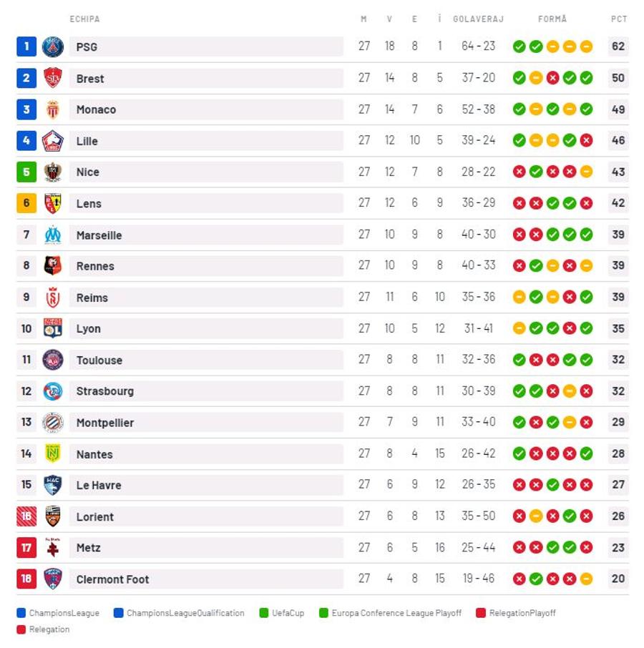The image size is (644, 648).
Task: Click the Strasbourg club logo
Action: coord(53,391)
